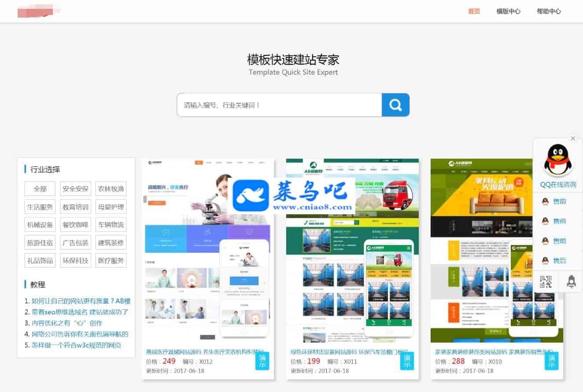The width and height of the screenshot is (583, 392).
Task: Click the 模板快速建站专家 headline
Action: point(293,59)
